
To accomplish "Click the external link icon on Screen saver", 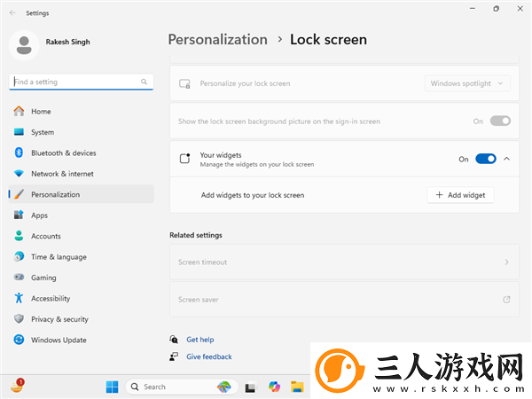I will (x=506, y=300).
